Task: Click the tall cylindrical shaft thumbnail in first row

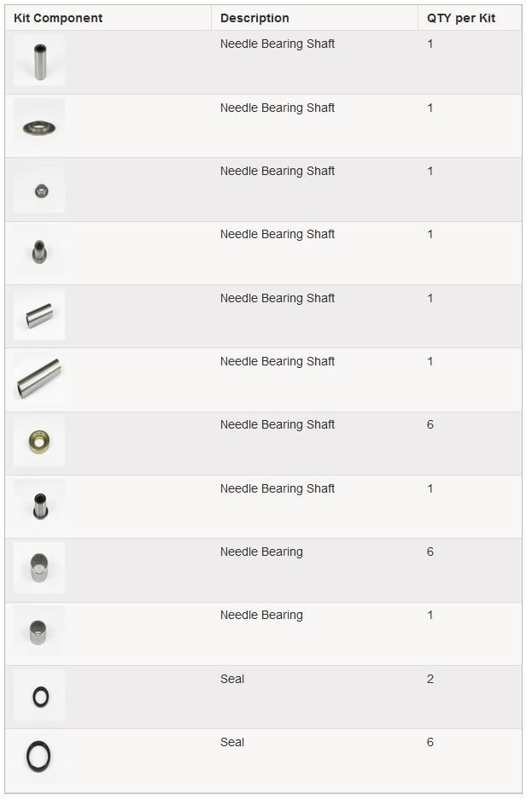Action: 39,61
